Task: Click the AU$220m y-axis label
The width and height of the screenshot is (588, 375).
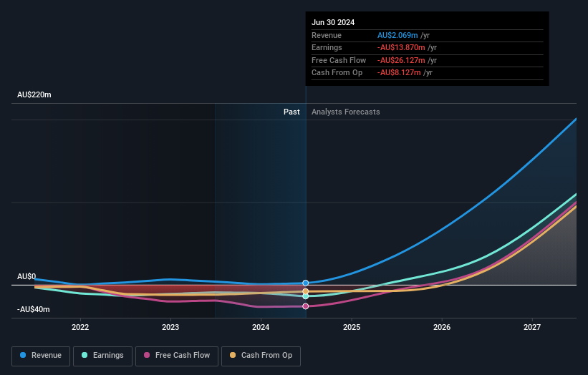Action: 34,94
